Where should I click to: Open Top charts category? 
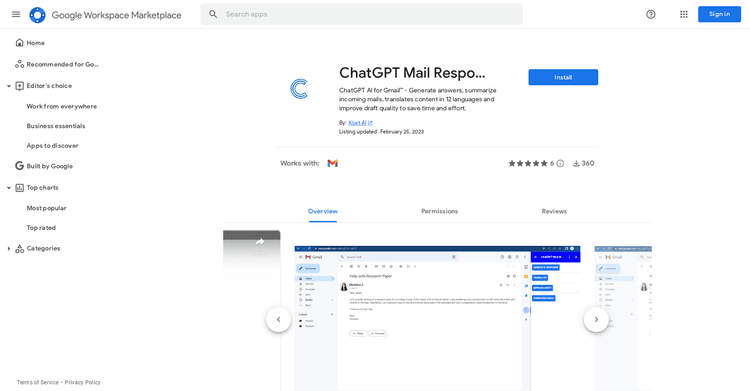pos(43,188)
